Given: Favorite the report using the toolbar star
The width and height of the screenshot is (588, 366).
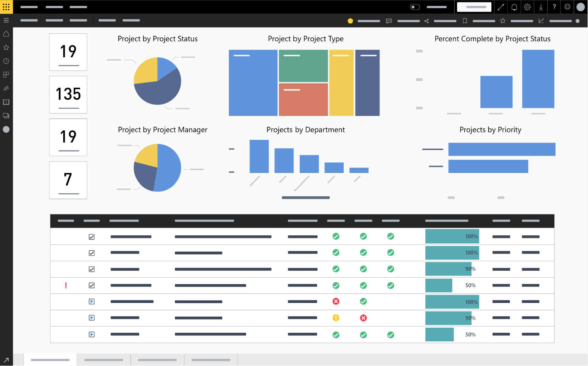Looking at the screenshot, I should pyautogui.click(x=503, y=21).
